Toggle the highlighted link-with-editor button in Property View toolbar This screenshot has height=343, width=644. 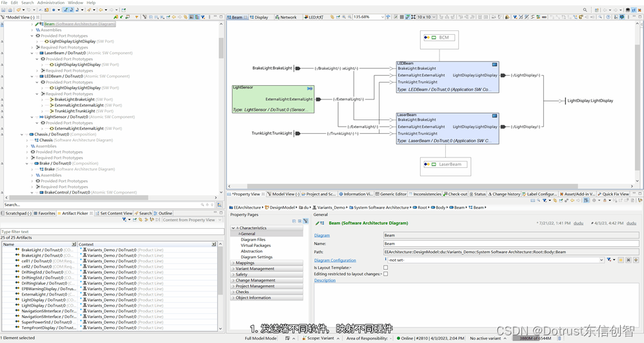click(x=586, y=201)
